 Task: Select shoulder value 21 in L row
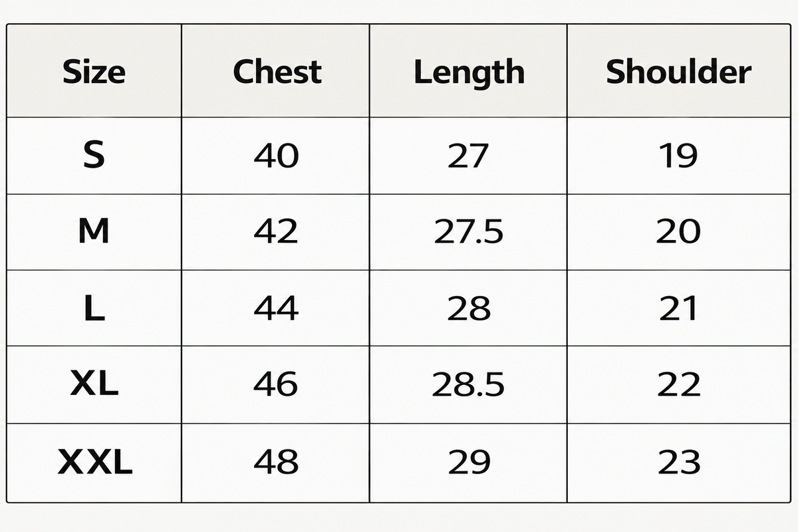click(x=679, y=308)
